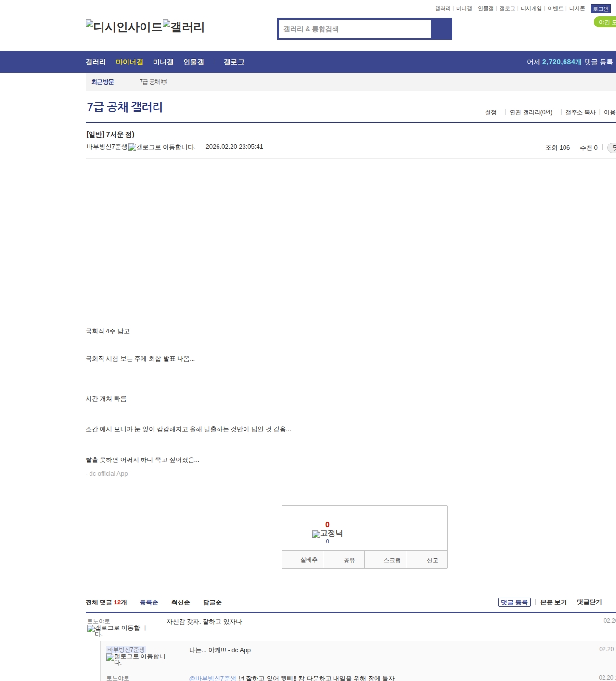This screenshot has width=616, height=681.
Task: Click 본문 보기 link
Action: pos(553,602)
